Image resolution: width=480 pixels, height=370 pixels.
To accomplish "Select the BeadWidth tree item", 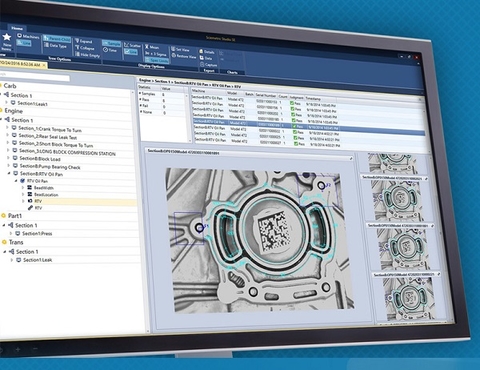I will 44,188.
